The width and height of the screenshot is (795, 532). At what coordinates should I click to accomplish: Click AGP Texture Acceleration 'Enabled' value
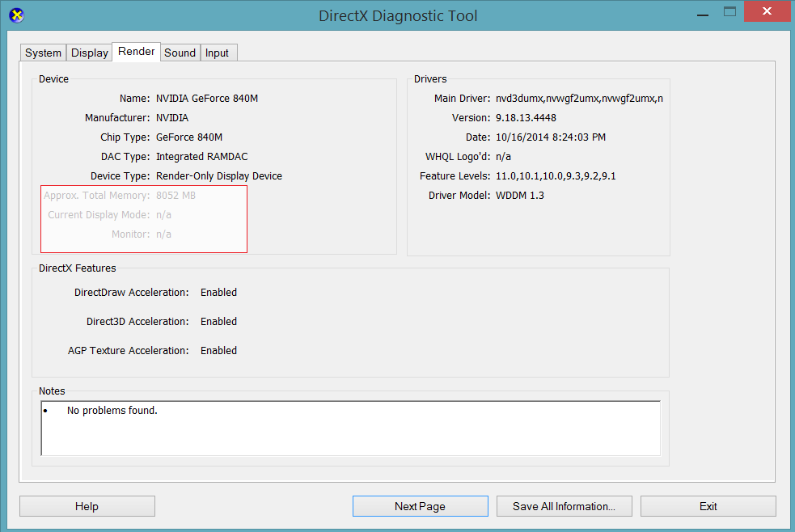[218, 351]
